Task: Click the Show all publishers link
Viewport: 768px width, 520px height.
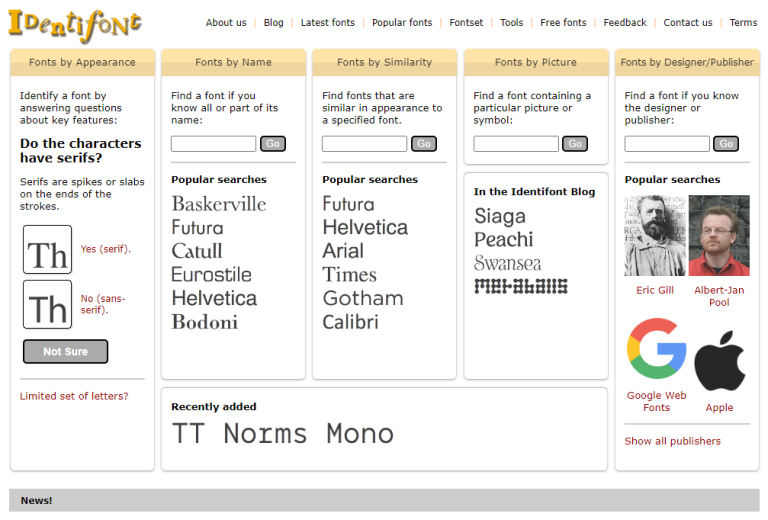Action: pyautogui.click(x=672, y=441)
